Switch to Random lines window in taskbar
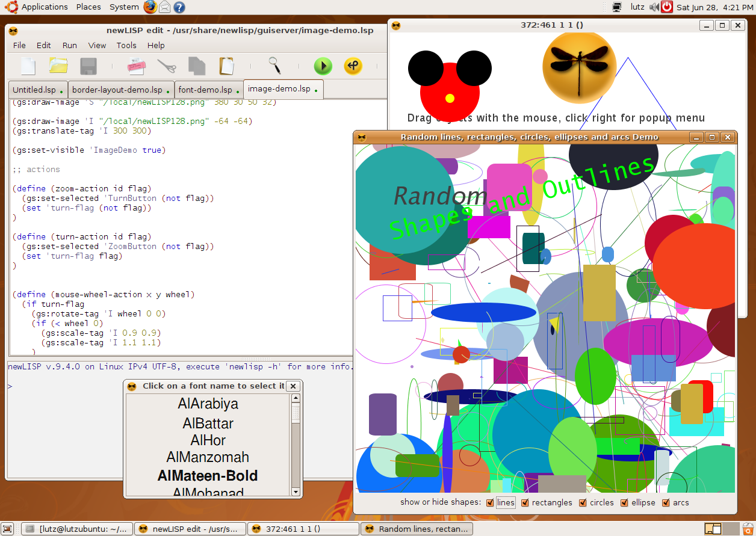Image resolution: width=756 pixels, height=536 pixels. coord(417,529)
